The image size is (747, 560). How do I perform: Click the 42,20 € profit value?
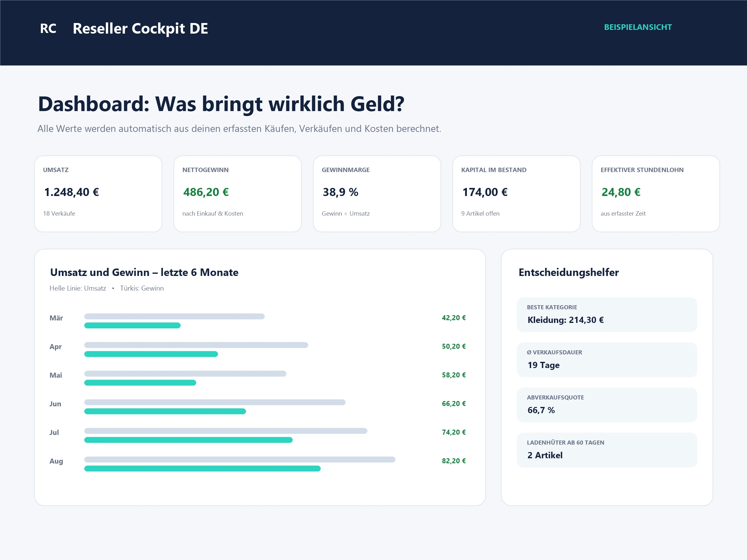pos(453,318)
